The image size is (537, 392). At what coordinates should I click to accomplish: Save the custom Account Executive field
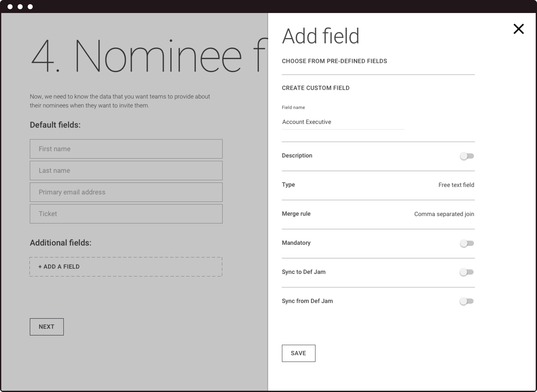point(298,353)
